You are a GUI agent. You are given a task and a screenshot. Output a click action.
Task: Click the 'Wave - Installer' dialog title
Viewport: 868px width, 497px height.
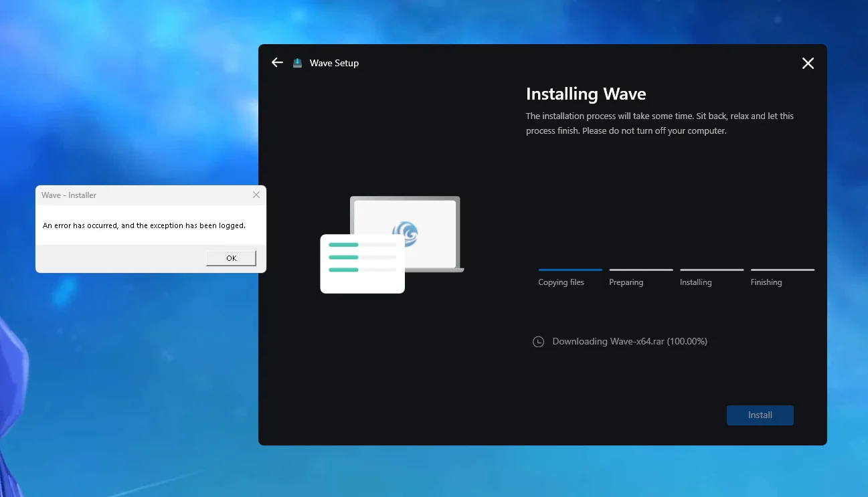click(69, 195)
